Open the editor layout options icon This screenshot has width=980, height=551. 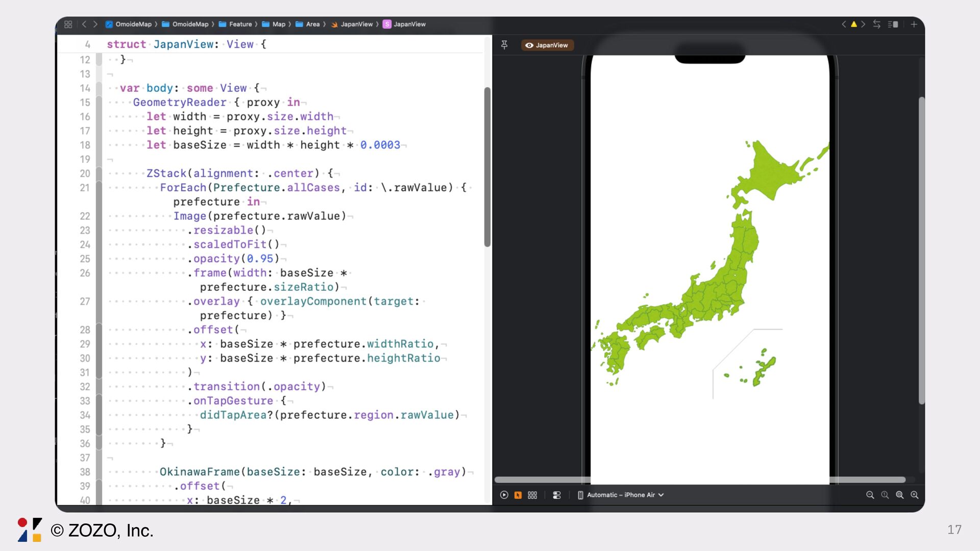(893, 24)
